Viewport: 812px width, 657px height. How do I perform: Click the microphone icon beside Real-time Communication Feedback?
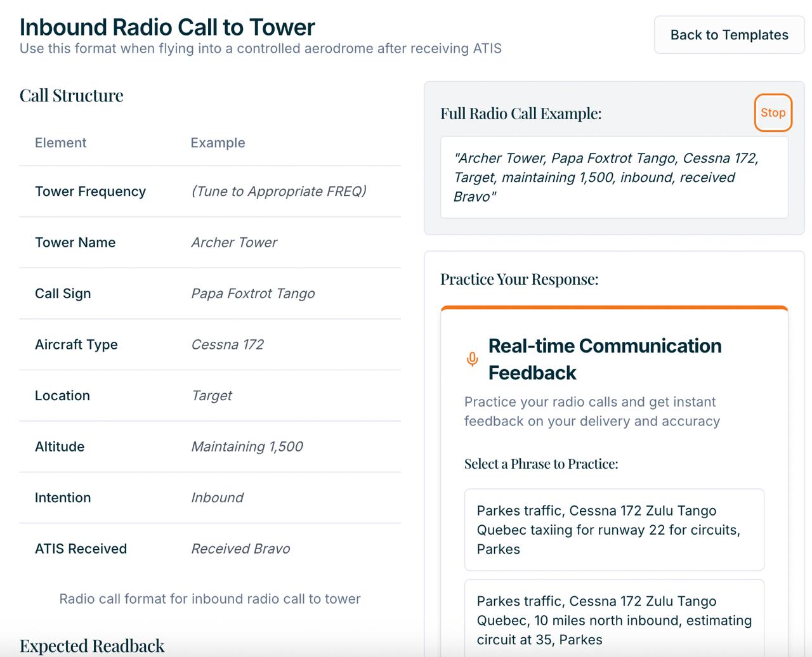point(472,359)
